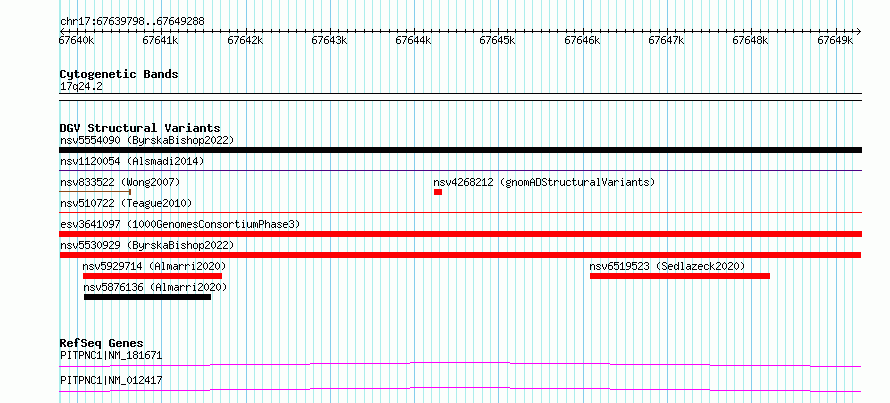Click the magenta PITPNC1|NM_181671 transcript line
Viewport: 890px width, 403px height.
coord(460,364)
